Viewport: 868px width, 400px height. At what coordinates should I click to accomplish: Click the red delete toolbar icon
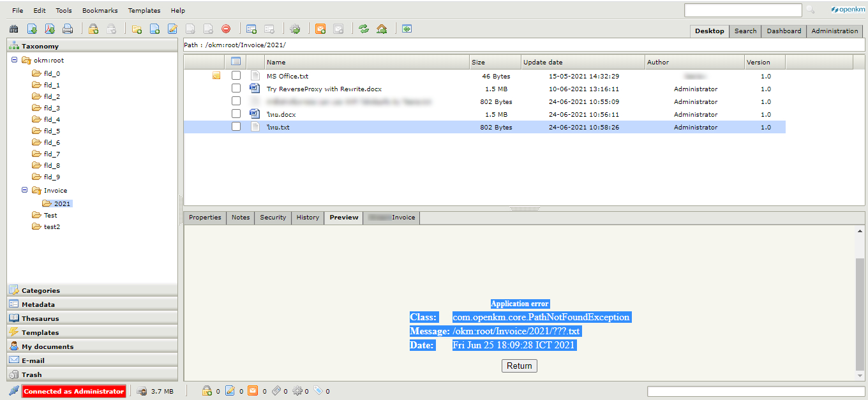pyautogui.click(x=226, y=29)
